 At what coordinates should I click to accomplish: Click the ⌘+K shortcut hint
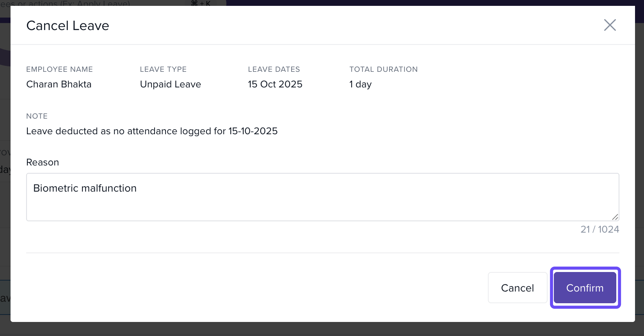201,3
